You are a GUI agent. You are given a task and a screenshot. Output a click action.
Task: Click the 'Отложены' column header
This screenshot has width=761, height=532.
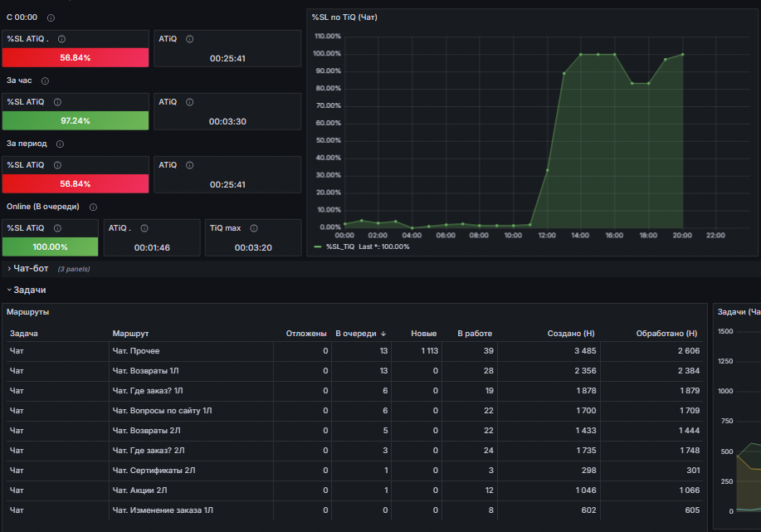click(x=305, y=334)
